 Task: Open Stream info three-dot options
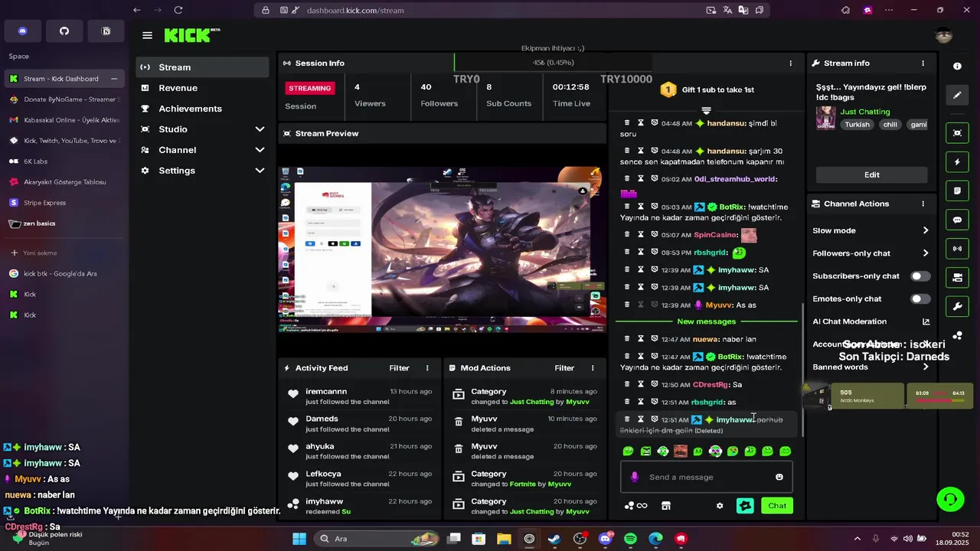923,64
